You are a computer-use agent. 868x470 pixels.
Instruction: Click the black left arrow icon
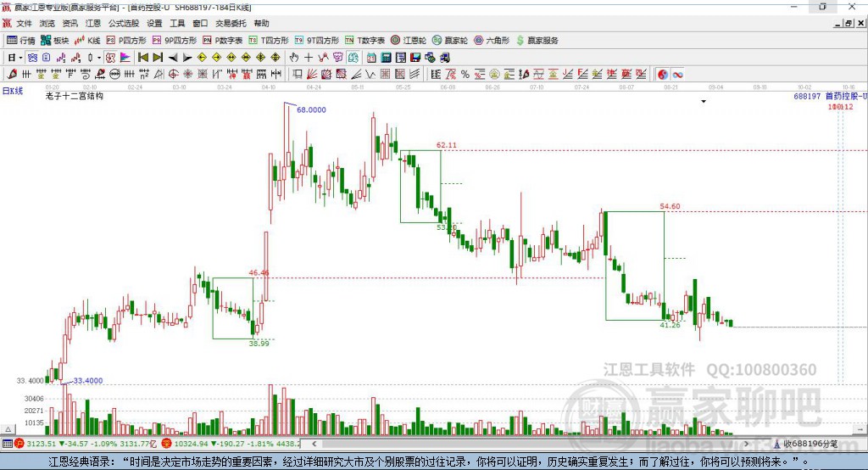(173, 58)
